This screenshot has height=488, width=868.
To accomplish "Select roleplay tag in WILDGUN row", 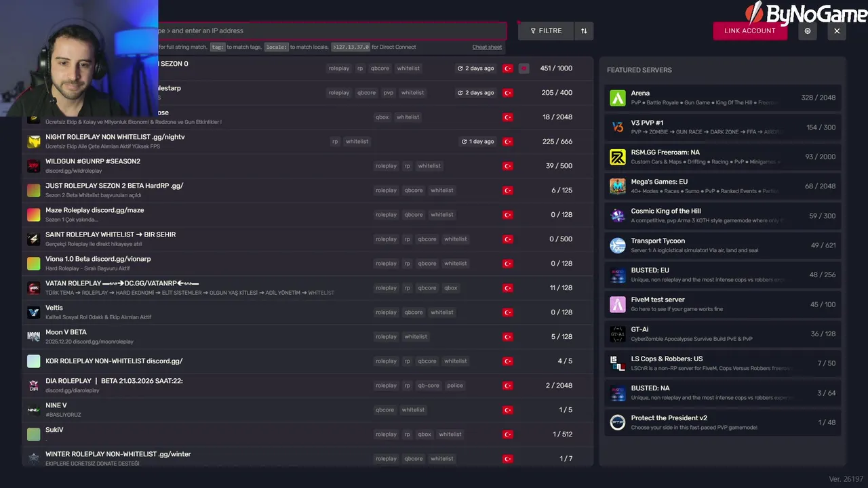I will (x=386, y=166).
